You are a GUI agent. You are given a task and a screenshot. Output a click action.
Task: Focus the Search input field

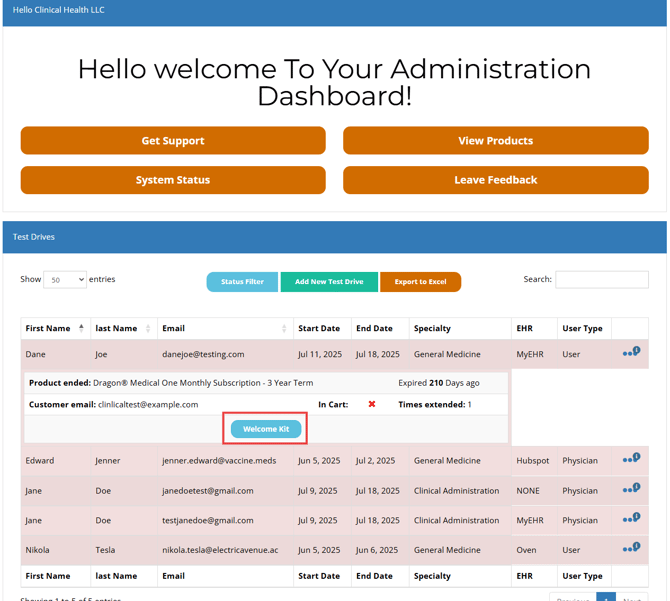[x=601, y=280]
